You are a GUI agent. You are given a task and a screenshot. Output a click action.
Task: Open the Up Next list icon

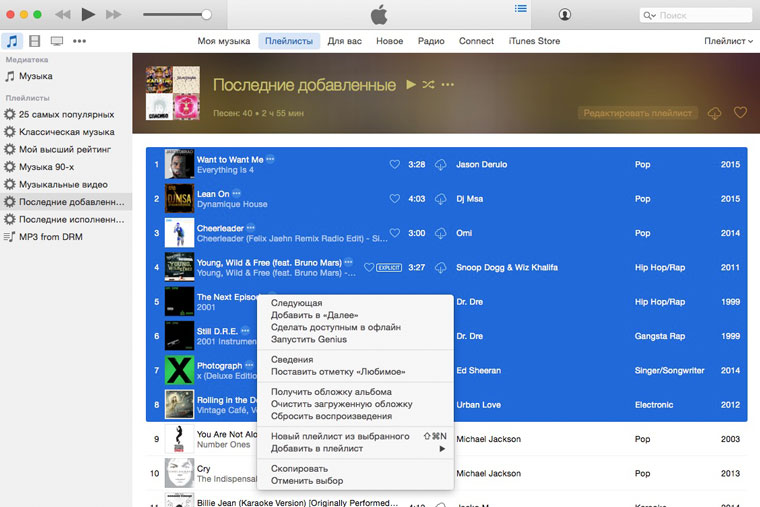521,8
